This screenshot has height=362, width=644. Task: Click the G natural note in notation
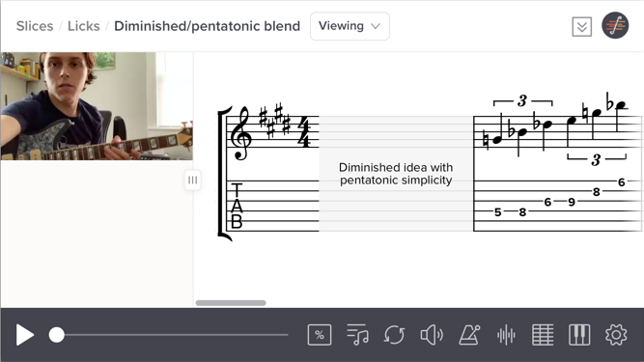coord(497,140)
